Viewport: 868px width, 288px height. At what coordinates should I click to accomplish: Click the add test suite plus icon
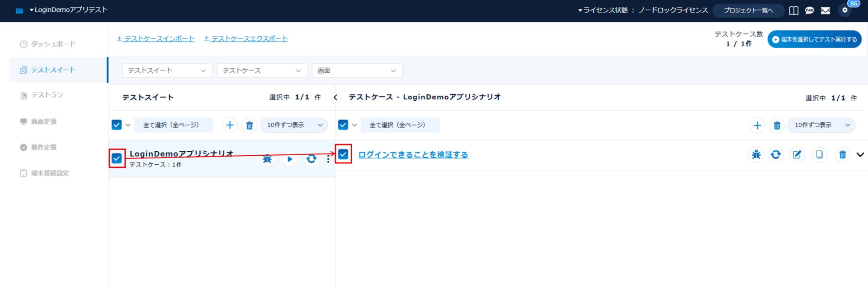[x=230, y=125]
